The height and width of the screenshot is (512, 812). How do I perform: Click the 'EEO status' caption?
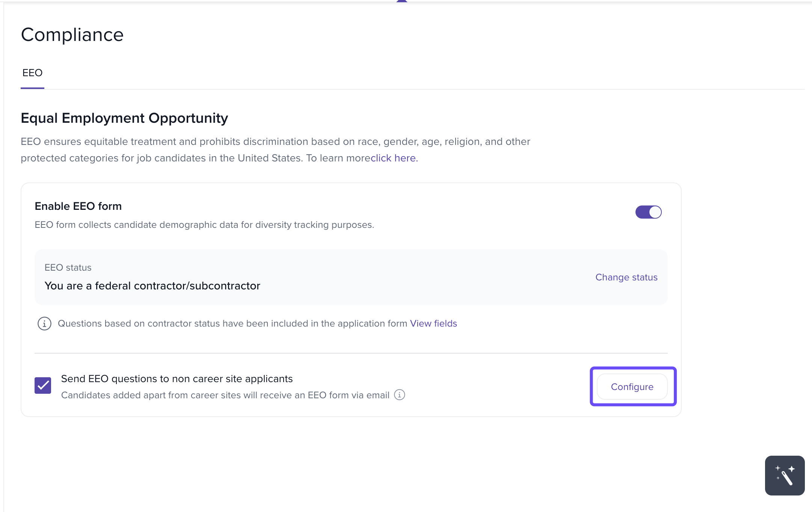[68, 267]
